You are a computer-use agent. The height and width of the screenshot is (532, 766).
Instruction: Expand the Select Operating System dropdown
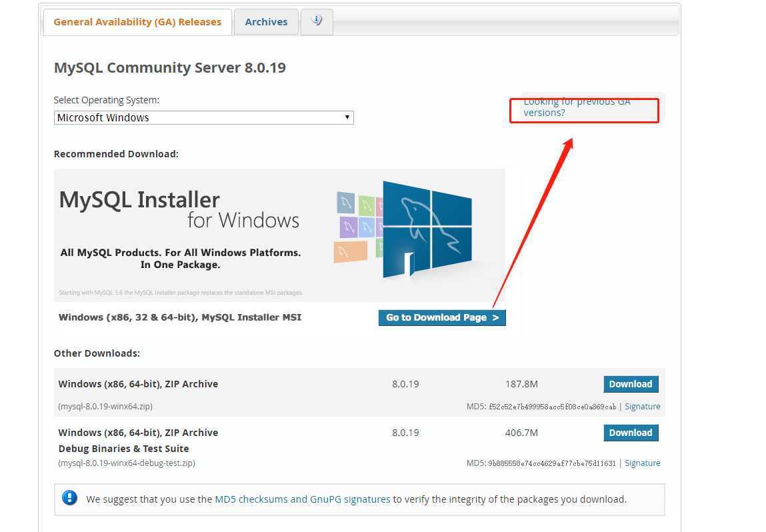204,118
